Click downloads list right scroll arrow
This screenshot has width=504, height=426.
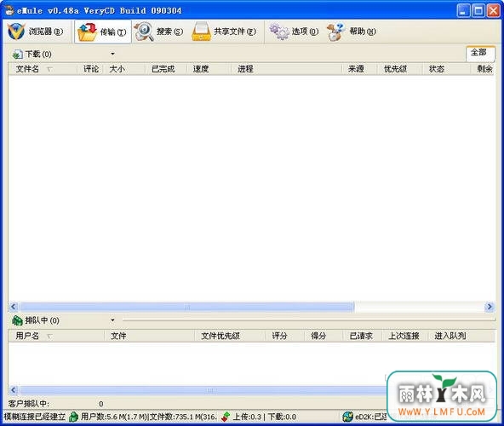(490, 307)
